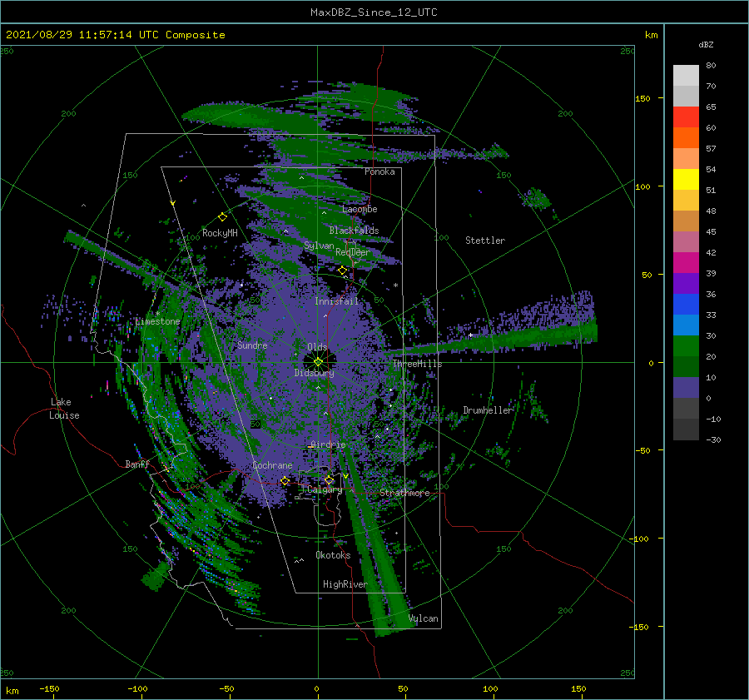Click the Drumheller city label
Screen dimensions: 749x700
(488, 410)
